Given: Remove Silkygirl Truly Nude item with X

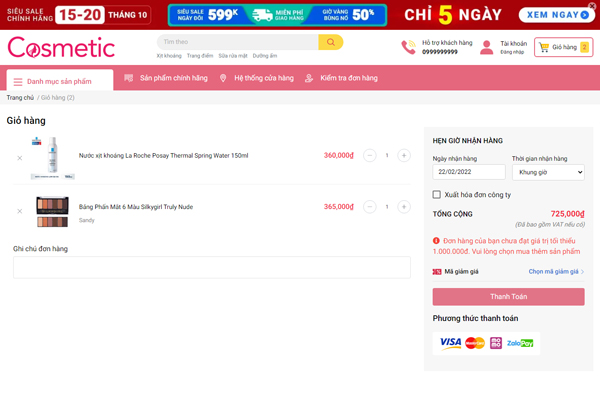Looking at the screenshot, I should tap(20, 211).
